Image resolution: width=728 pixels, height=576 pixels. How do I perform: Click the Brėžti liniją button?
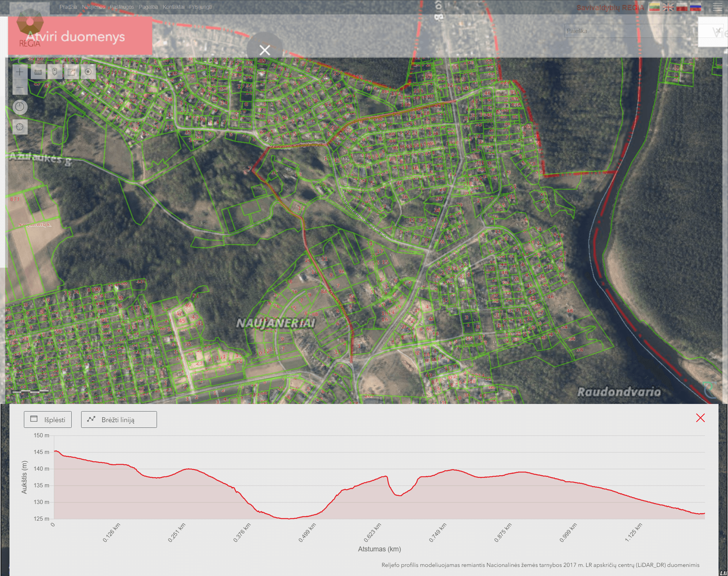coord(119,419)
